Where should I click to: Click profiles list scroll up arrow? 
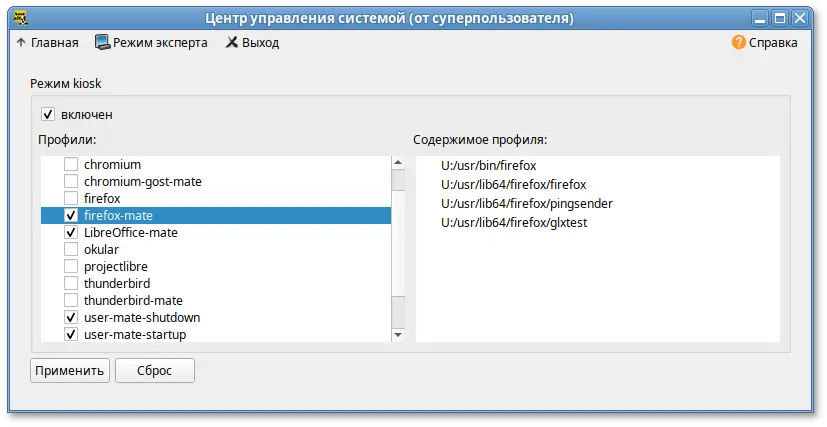click(398, 163)
